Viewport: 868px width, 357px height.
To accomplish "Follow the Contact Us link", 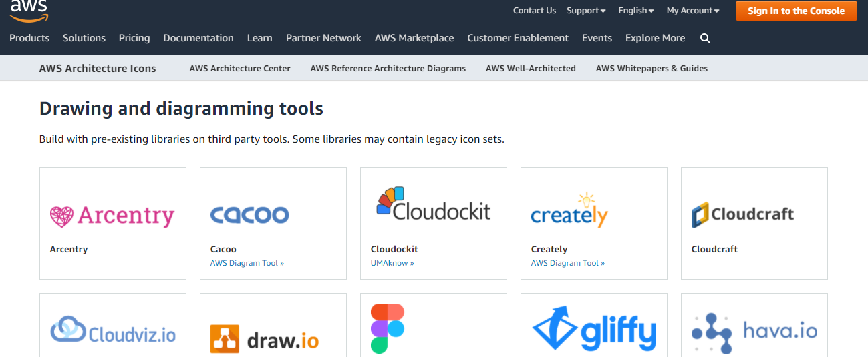I will (535, 11).
